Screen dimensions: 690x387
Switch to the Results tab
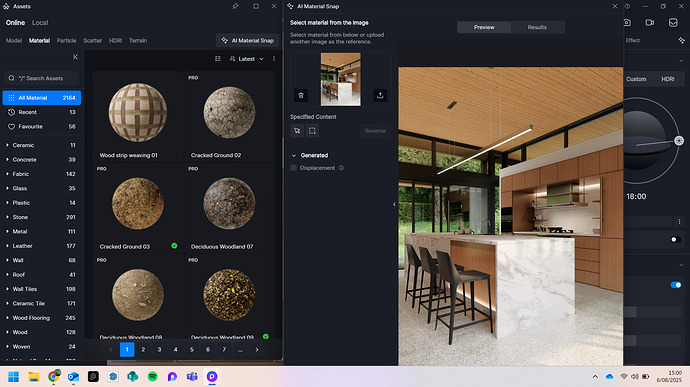pos(537,27)
